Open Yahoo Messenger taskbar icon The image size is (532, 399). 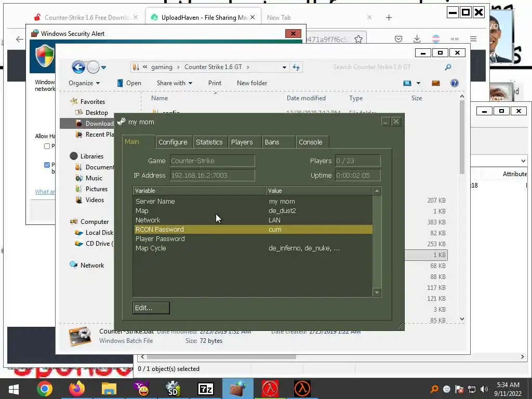pos(141,389)
